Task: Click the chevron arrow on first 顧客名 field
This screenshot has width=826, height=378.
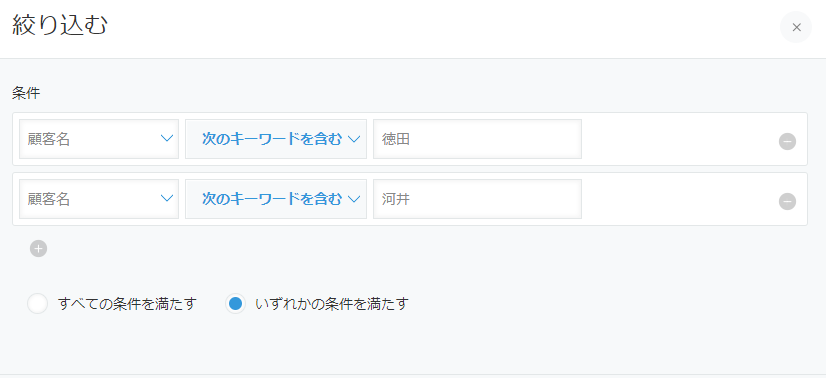Action: click(x=167, y=139)
